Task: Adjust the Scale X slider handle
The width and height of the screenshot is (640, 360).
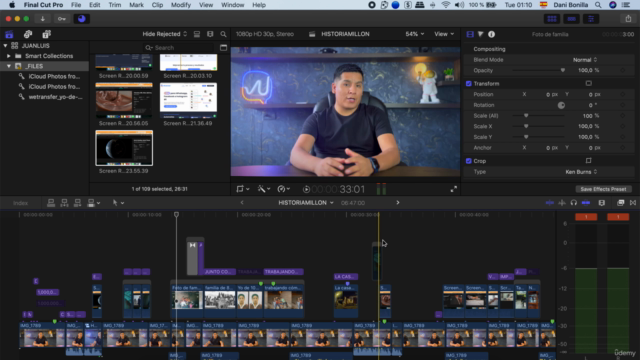Action: pyautogui.click(x=526, y=127)
